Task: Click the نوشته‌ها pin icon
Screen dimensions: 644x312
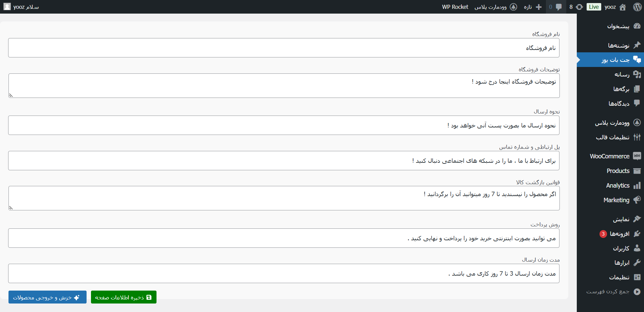Action: coord(637,45)
